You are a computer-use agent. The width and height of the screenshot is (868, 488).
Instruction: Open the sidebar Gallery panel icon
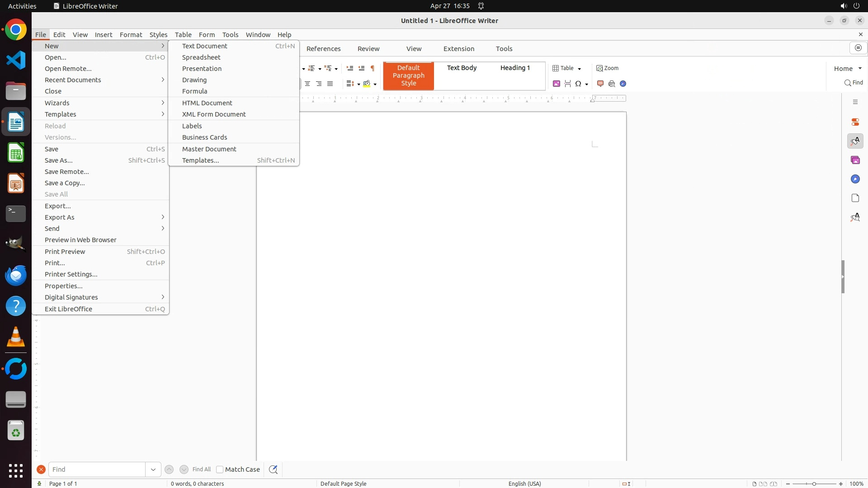tap(855, 160)
